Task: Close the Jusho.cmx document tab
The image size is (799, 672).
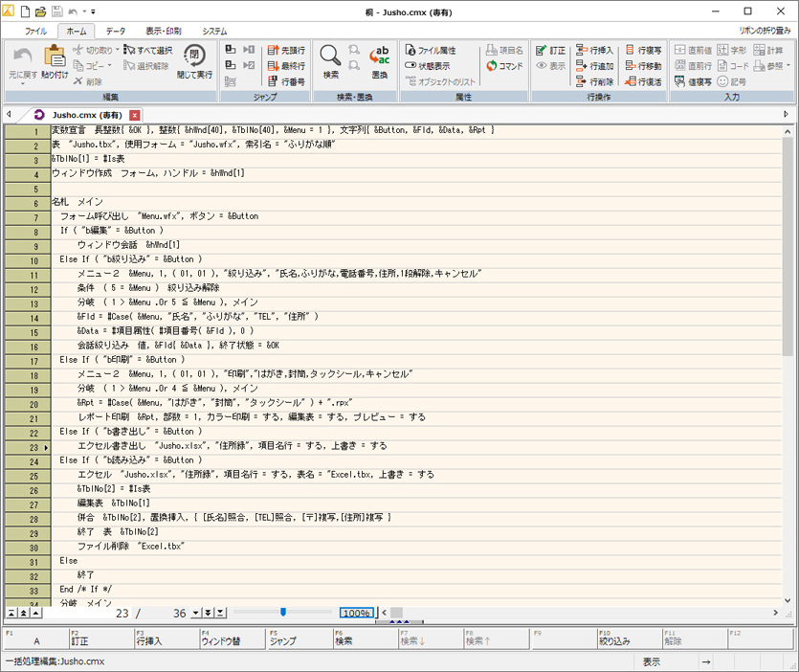Action: [135, 115]
